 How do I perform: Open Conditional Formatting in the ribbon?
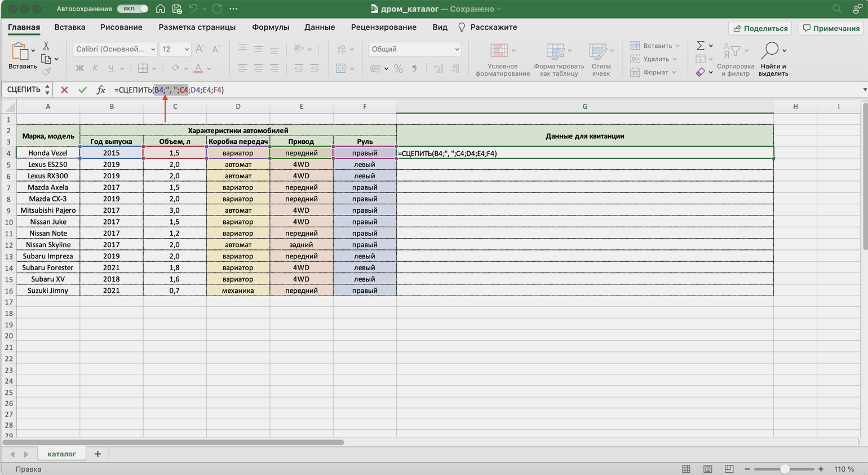tap(499, 51)
